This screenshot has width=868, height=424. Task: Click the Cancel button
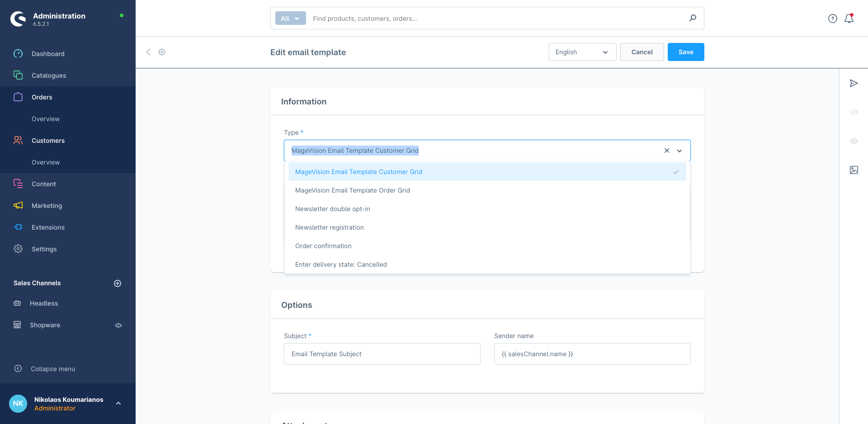[x=642, y=52]
